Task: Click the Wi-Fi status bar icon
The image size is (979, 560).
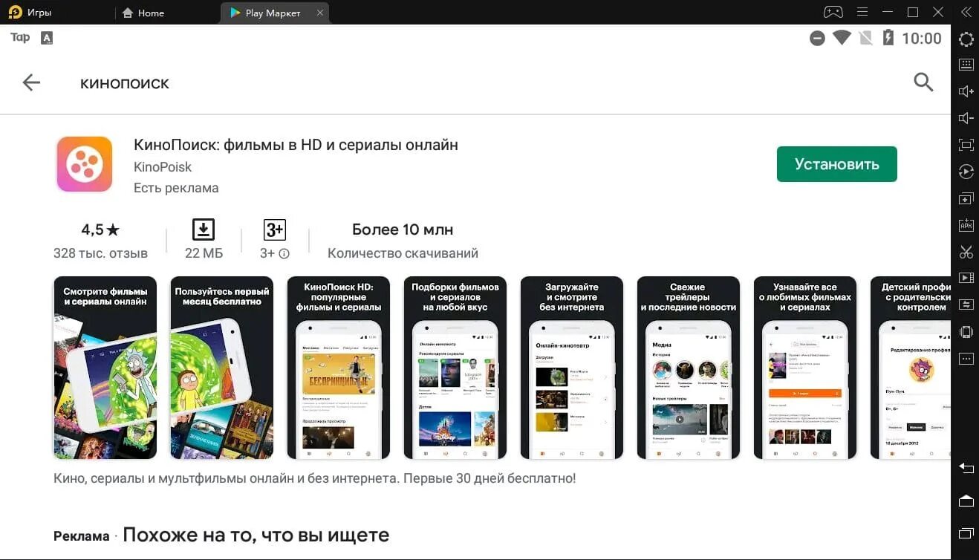Action: click(x=842, y=37)
